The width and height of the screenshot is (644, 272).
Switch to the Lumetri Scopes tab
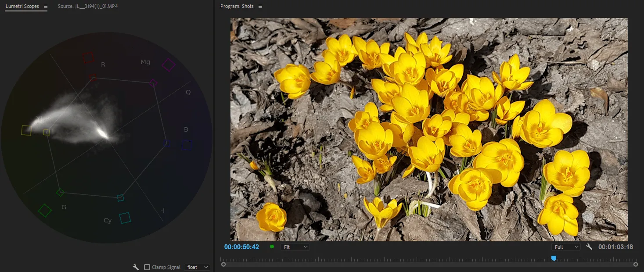coord(22,7)
